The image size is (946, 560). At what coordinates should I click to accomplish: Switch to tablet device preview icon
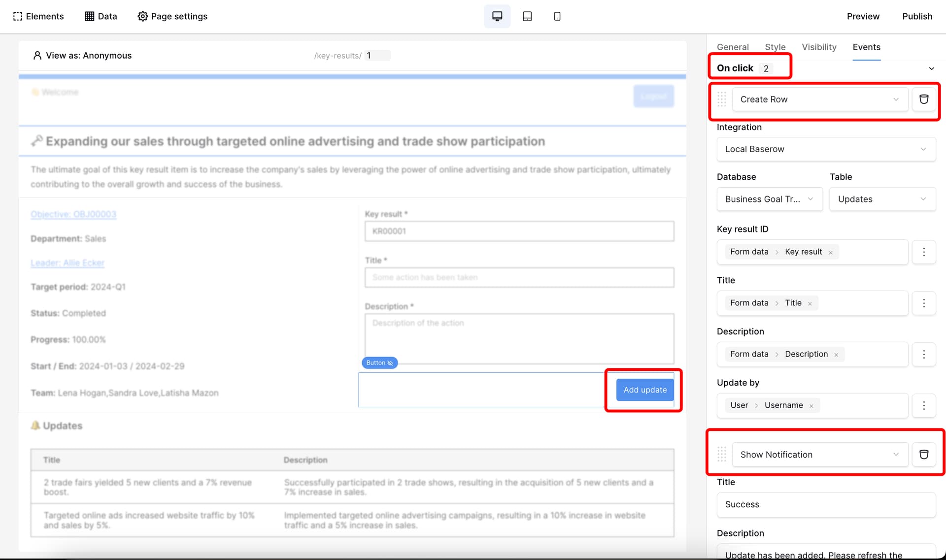(527, 16)
